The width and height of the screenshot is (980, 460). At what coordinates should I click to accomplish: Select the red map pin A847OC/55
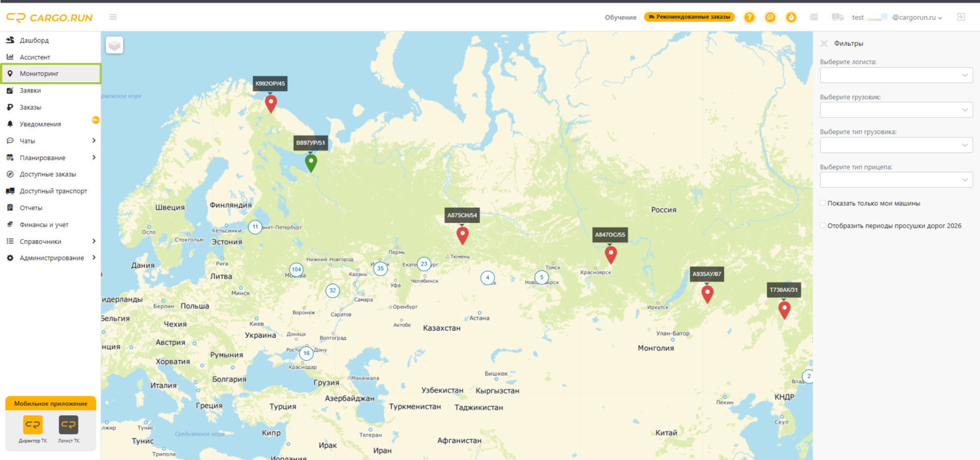611,255
